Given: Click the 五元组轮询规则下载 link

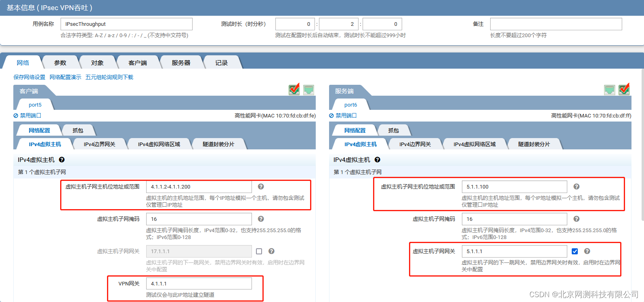Looking at the screenshot, I should pyautogui.click(x=109, y=77).
